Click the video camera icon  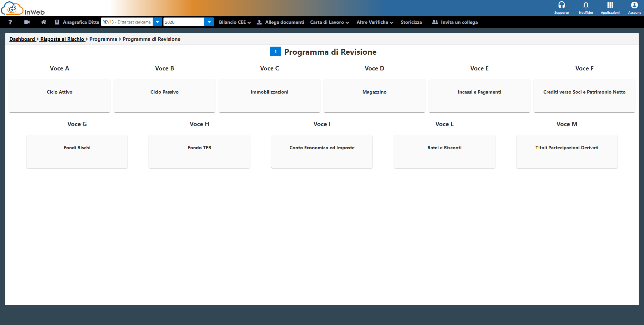pos(27,22)
